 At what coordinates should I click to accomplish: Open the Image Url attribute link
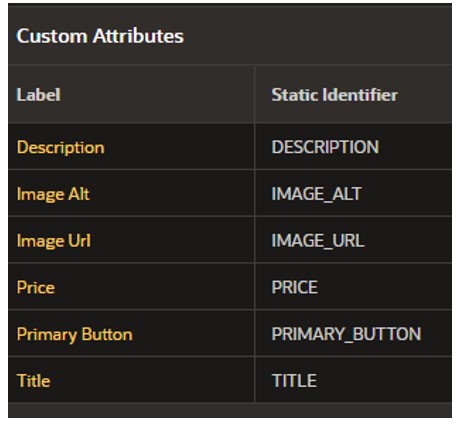(54, 241)
